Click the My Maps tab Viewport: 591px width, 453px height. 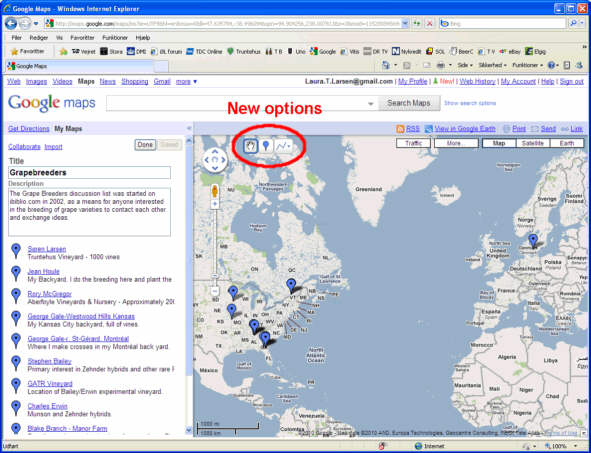click(x=68, y=129)
